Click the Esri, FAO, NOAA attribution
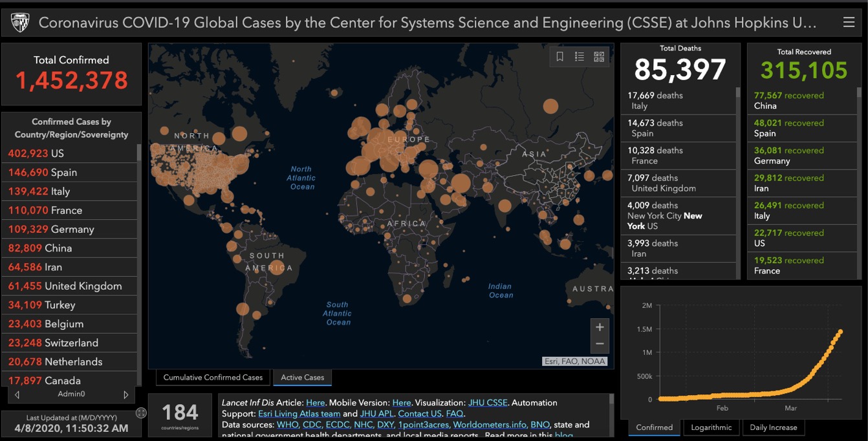868x441 pixels. coord(575,361)
